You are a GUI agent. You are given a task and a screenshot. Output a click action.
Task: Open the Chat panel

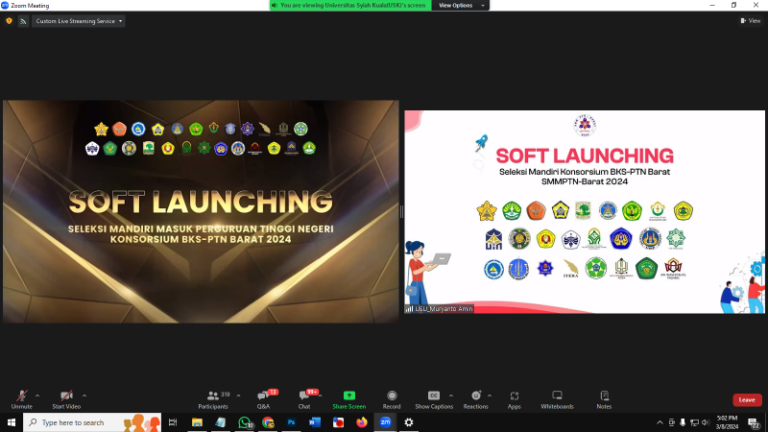point(305,399)
